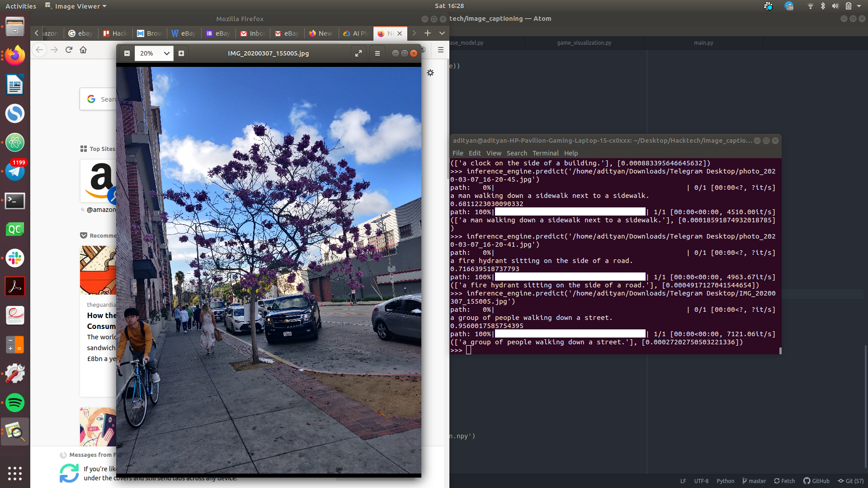The width and height of the screenshot is (868, 488).
Task: Open new Firefox tab with plus
Action: 428,33
